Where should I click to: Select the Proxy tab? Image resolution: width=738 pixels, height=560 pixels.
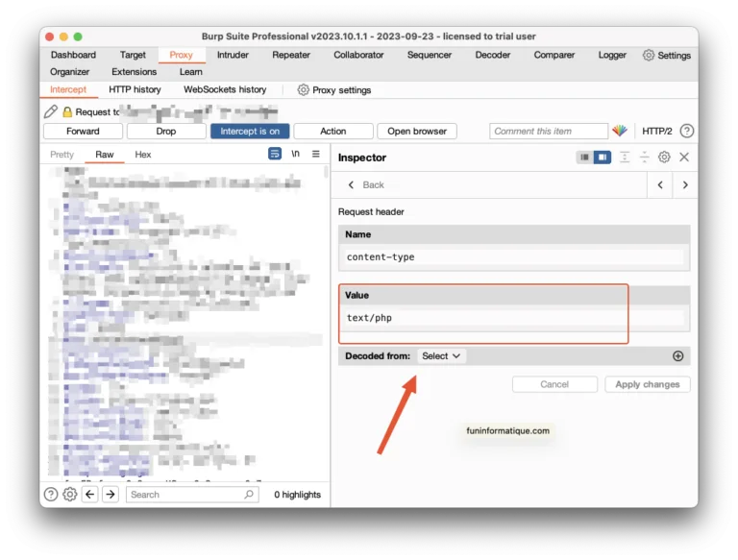point(182,55)
